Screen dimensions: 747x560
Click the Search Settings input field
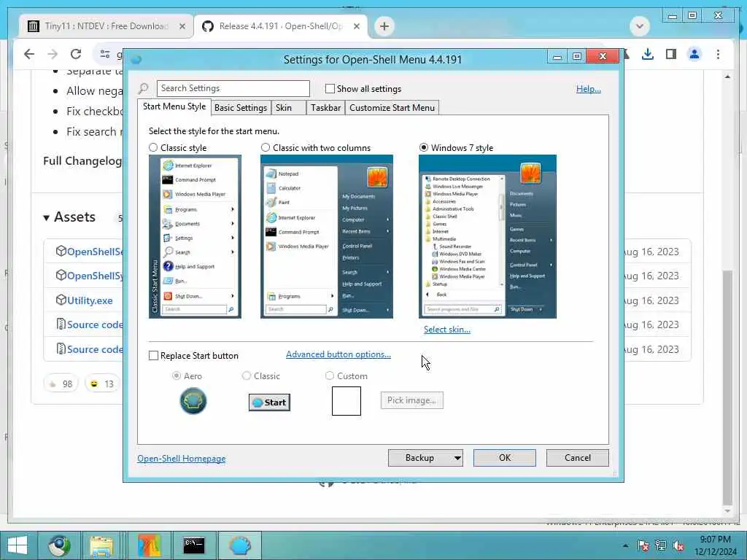coord(233,88)
